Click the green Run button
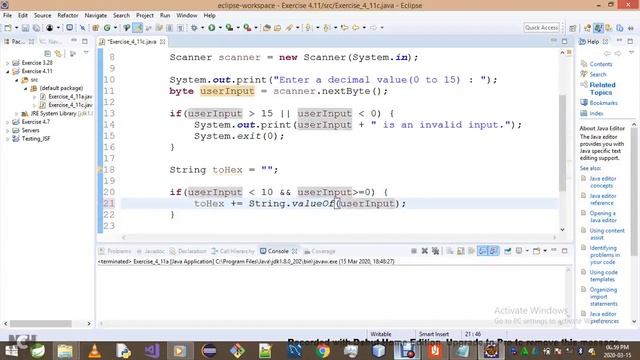This screenshot has height=360, width=640. coord(211,28)
